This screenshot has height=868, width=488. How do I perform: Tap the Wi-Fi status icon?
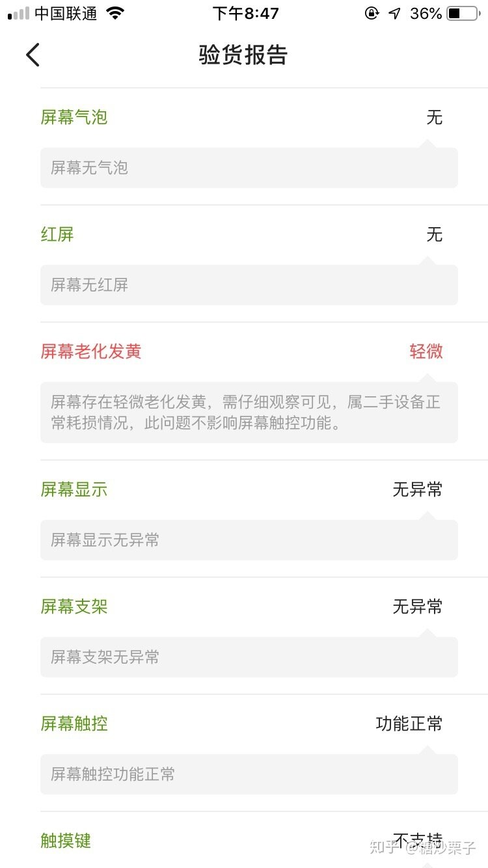coord(115,14)
